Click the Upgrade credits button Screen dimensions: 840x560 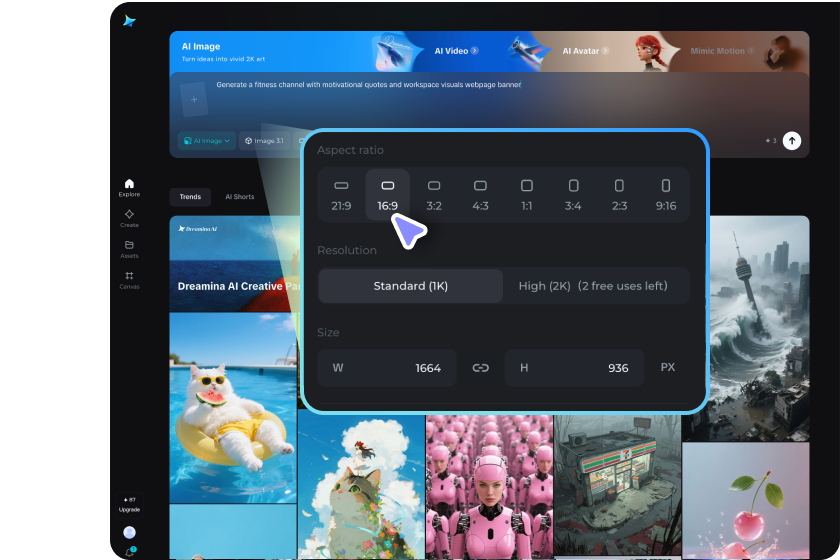[x=129, y=505]
